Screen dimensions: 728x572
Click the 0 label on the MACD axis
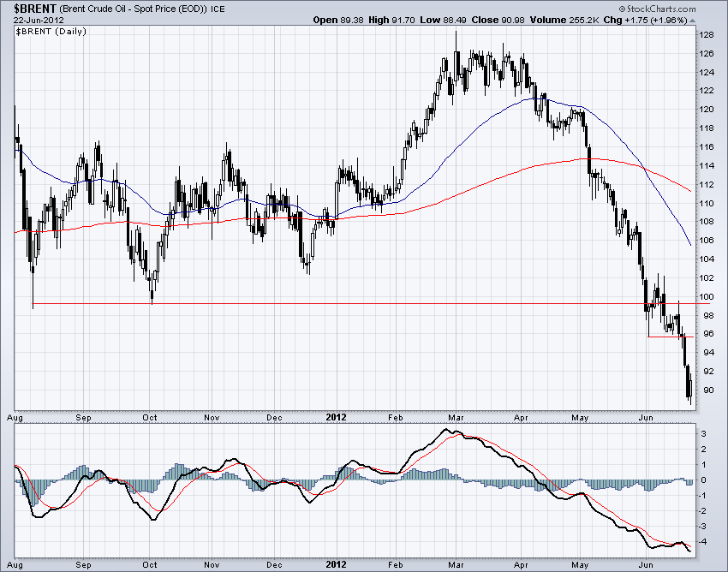704,480
